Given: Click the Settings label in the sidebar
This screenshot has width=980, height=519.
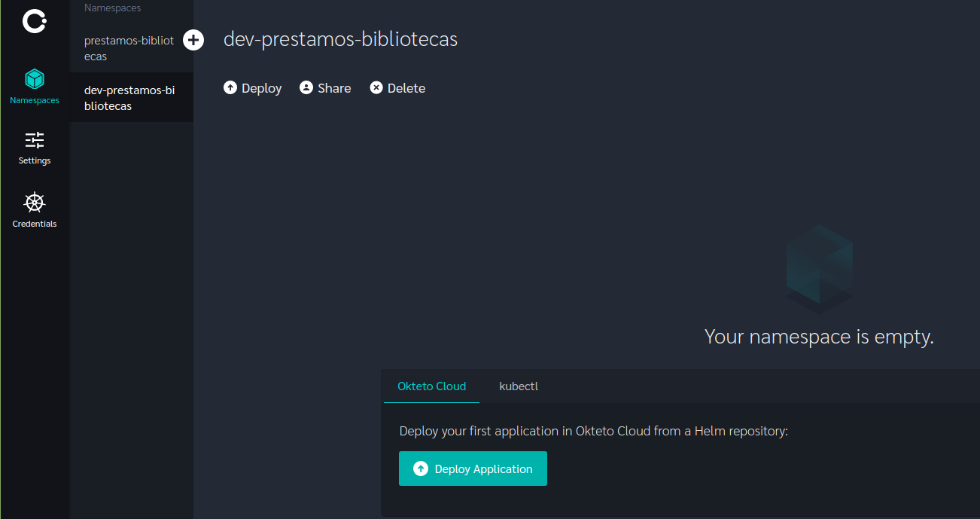Looking at the screenshot, I should (35, 160).
